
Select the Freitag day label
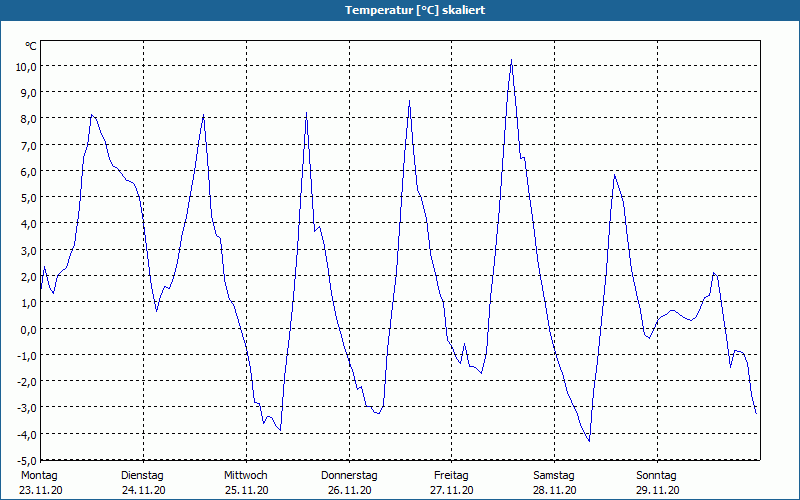click(x=451, y=476)
